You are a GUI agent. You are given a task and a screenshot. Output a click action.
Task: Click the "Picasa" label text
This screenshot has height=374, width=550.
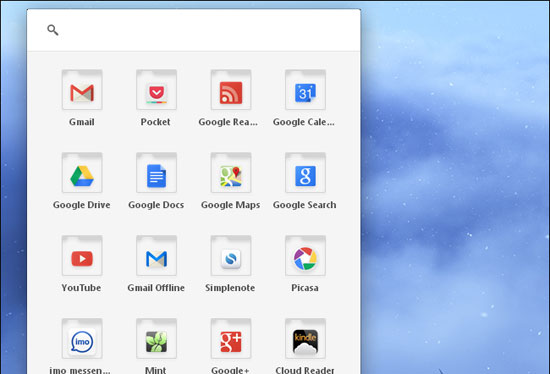(x=305, y=288)
